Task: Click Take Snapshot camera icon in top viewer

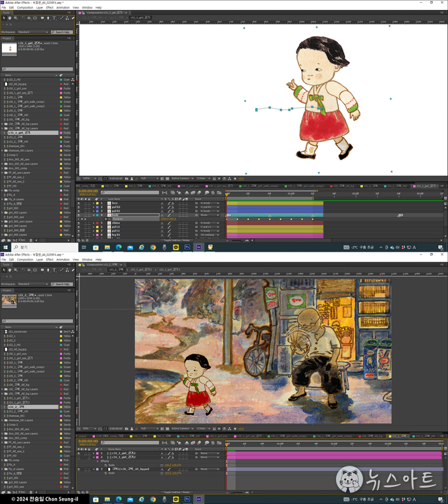Action: (126, 179)
